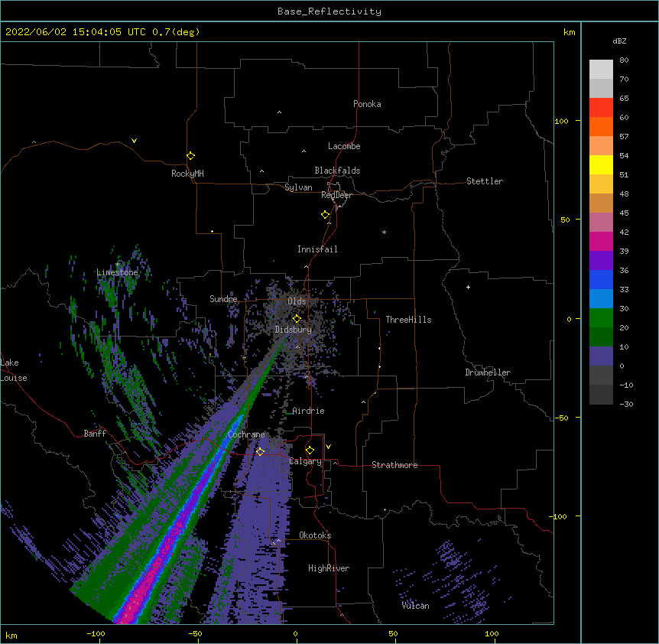Click the Airdrie label
This screenshot has width=659, height=644.
(x=309, y=411)
